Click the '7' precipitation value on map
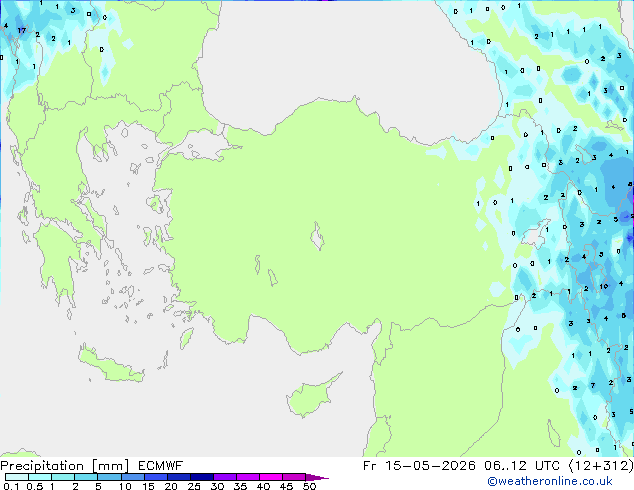Viewport: 634px width, 490px height. click(x=593, y=385)
